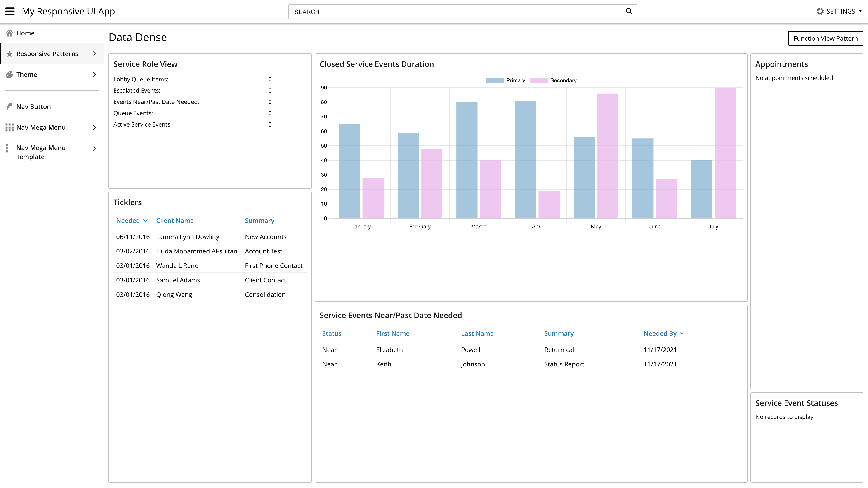The height and width of the screenshot is (488, 868).
Task: Click the Theme palette icon
Action: [9, 74]
